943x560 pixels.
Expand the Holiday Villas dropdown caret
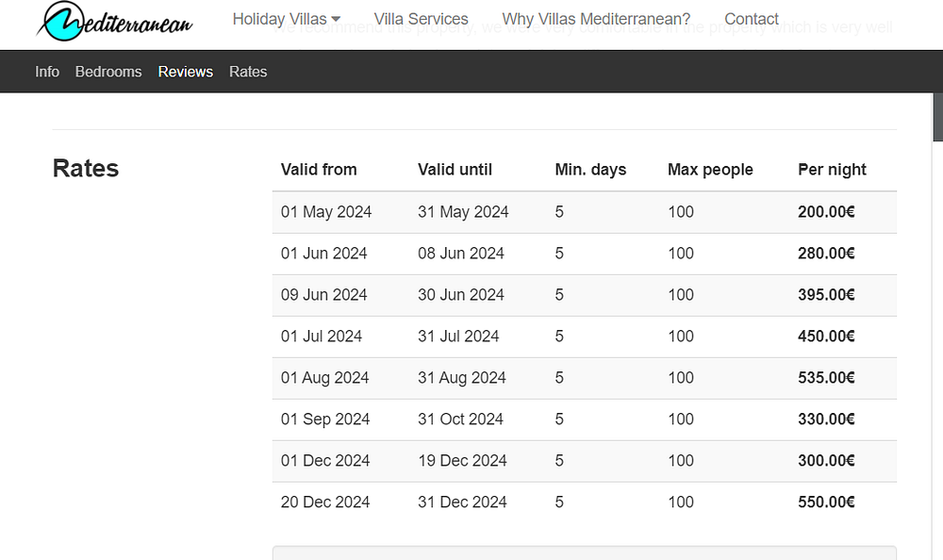tap(337, 20)
